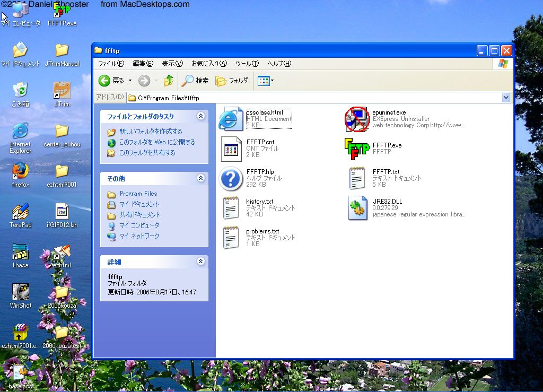Open the ヘルプ(H) menu

[279, 63]
